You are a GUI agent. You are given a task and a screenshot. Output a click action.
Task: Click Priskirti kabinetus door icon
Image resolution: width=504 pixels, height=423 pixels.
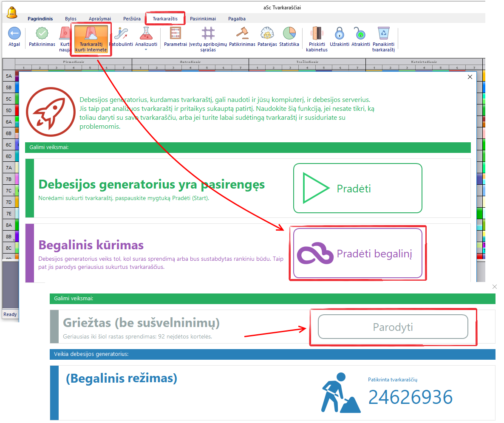317,34
